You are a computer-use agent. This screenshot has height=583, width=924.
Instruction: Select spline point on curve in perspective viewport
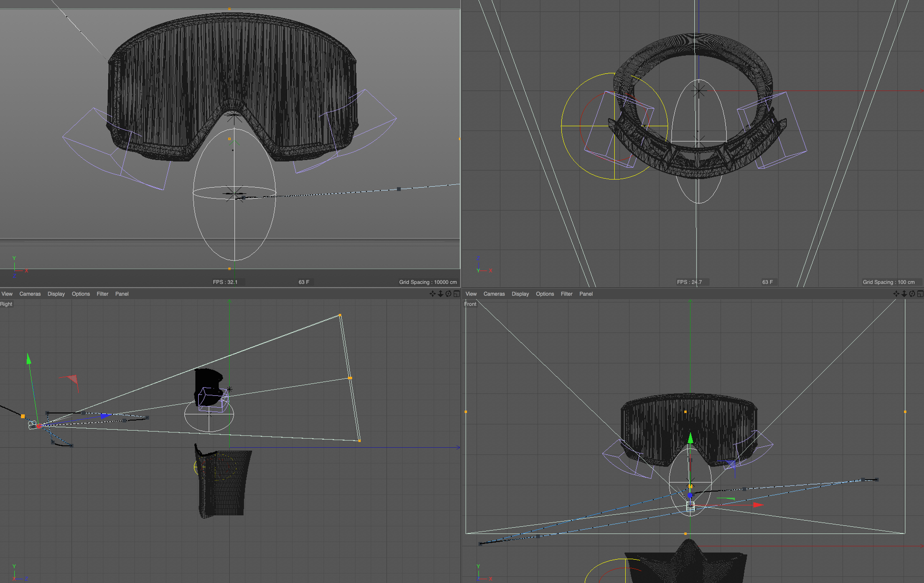(x=399, y=189)
